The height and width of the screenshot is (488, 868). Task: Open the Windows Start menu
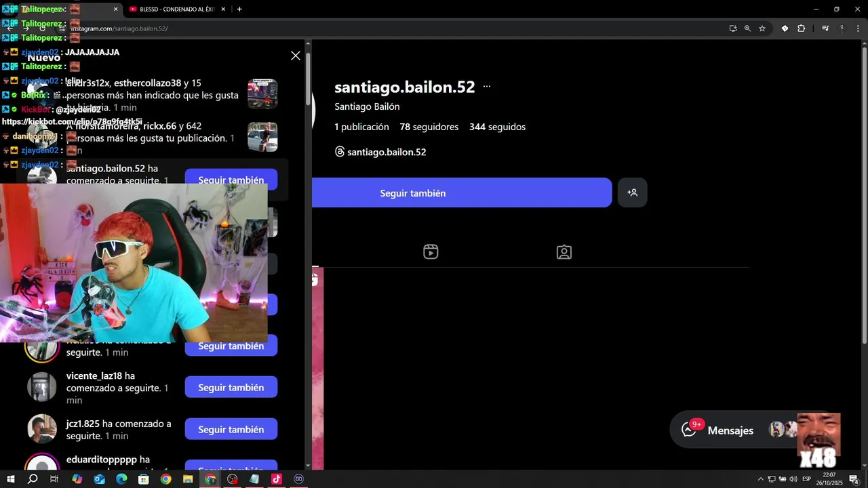coord(11,479)
